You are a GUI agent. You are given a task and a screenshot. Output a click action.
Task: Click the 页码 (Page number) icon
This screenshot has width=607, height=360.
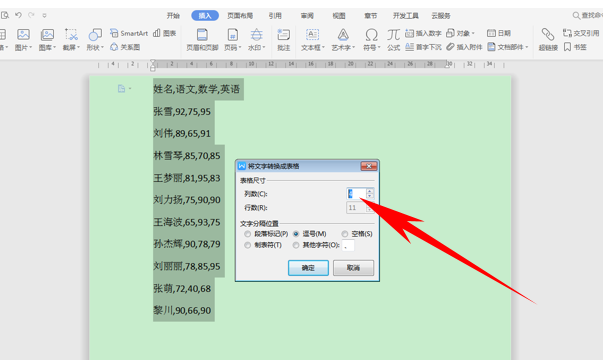(x=232, y=35)
